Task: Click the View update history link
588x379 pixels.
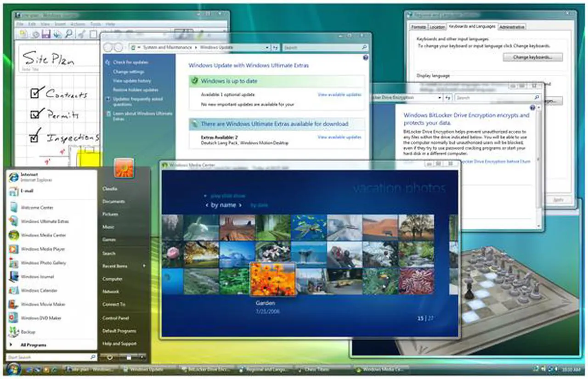Action: (x=132, y=81)
